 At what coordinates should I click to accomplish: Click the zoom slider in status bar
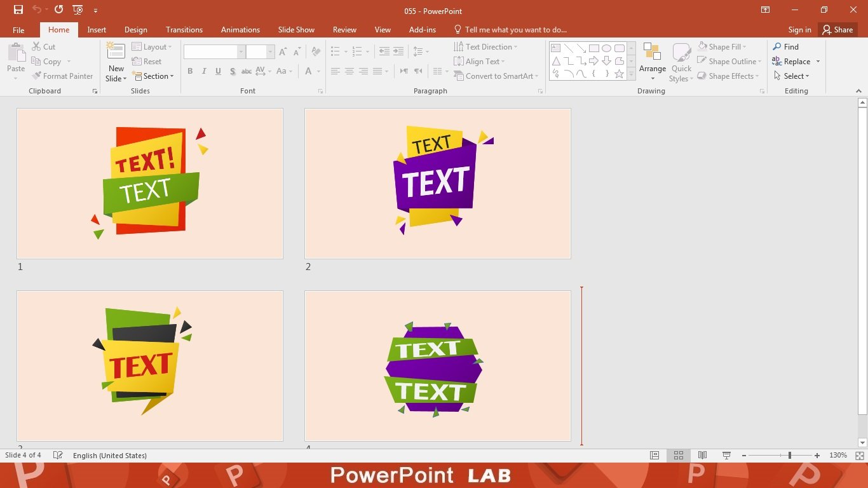[x=789, y=456]
